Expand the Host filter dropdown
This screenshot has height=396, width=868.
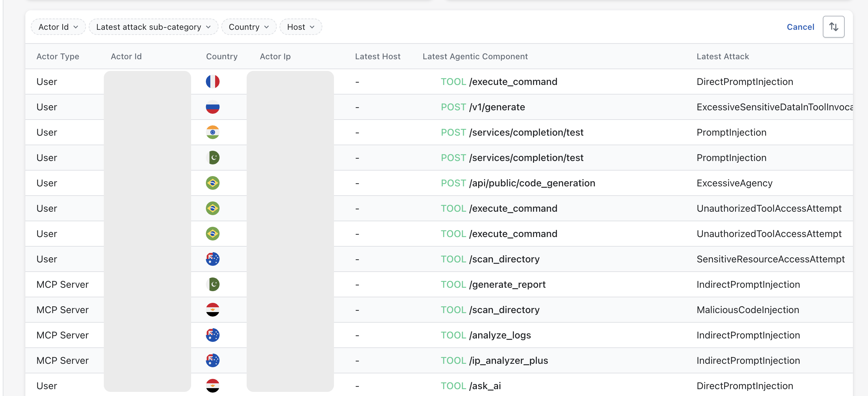[300, 27]
